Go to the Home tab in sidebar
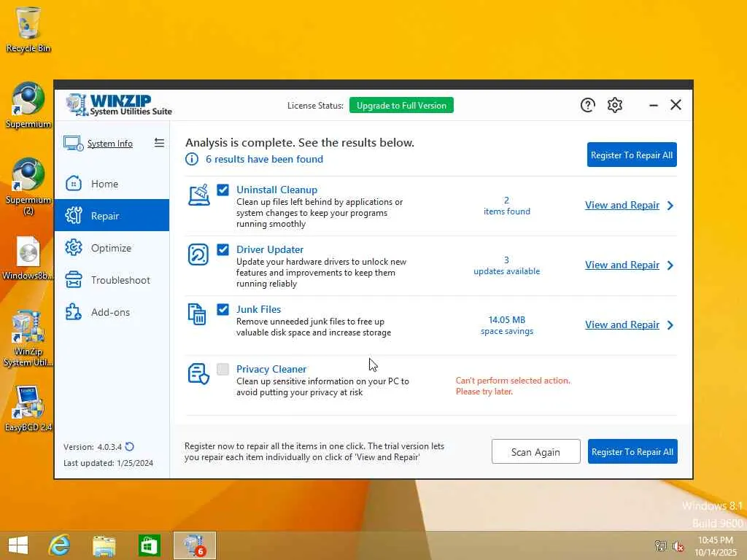Screen dimensions: 747x560 tap(112, 183)
